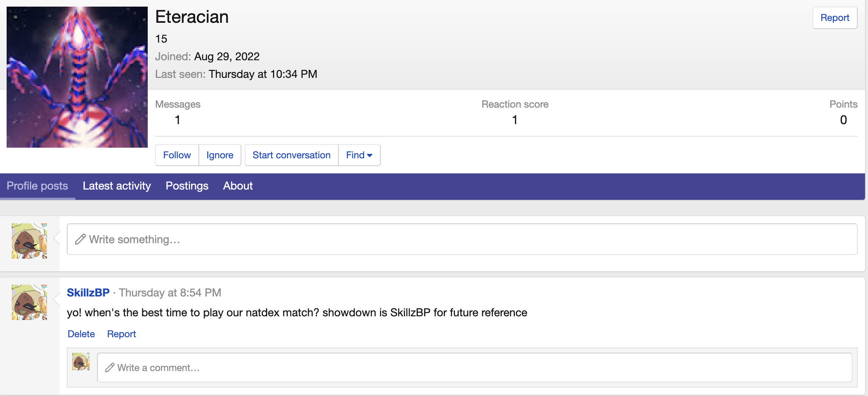
Task: Start a conversation with Eteracian
Action: [x=291, y=155]
